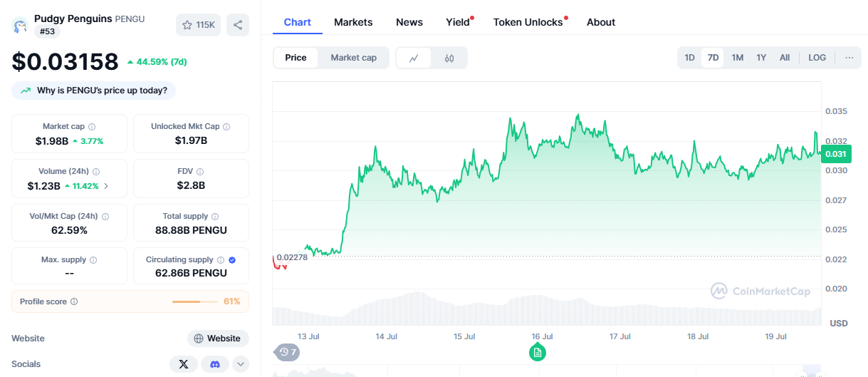The width and height of the screenshot is (868, 377).
Task: Click the $1.23B volume value
Action: coord(44,186)
